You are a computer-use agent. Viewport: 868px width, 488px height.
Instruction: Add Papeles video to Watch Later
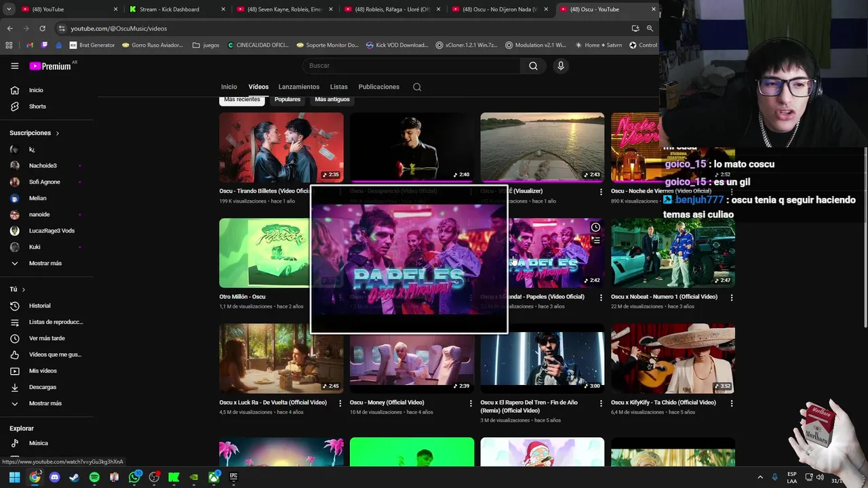pyautogui.click(x=595, y=227)
